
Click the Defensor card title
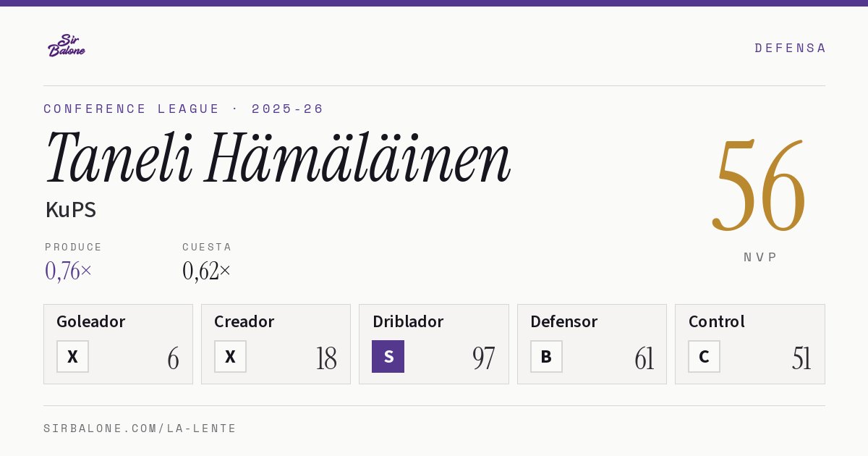click(x=564, y=321)
